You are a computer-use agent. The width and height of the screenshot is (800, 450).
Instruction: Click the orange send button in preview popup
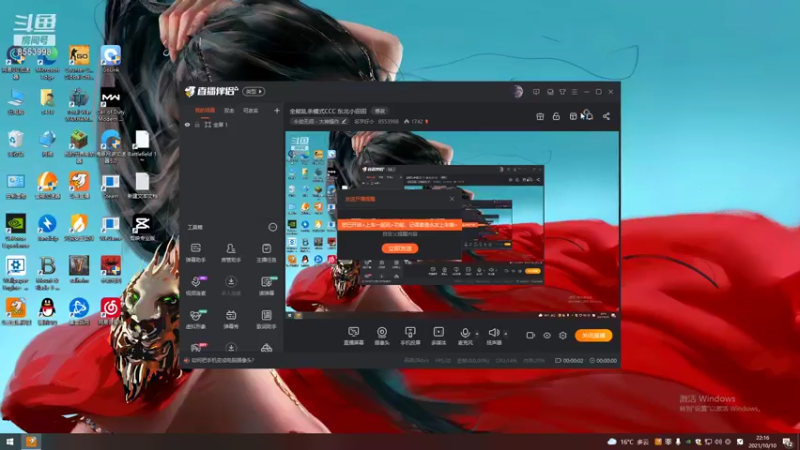(400, 248)
